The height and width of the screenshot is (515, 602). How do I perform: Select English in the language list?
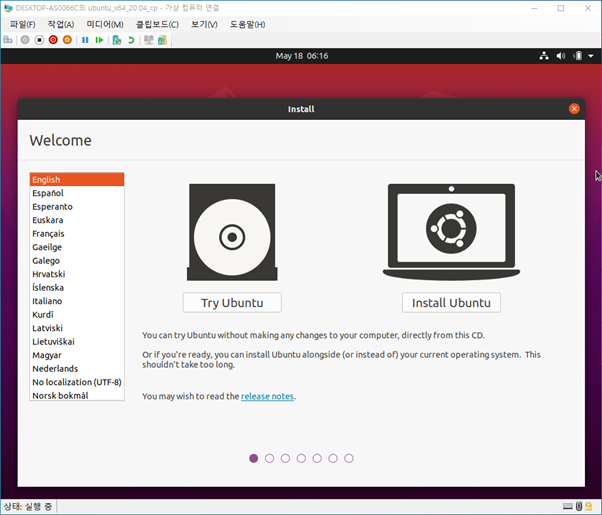77,180
